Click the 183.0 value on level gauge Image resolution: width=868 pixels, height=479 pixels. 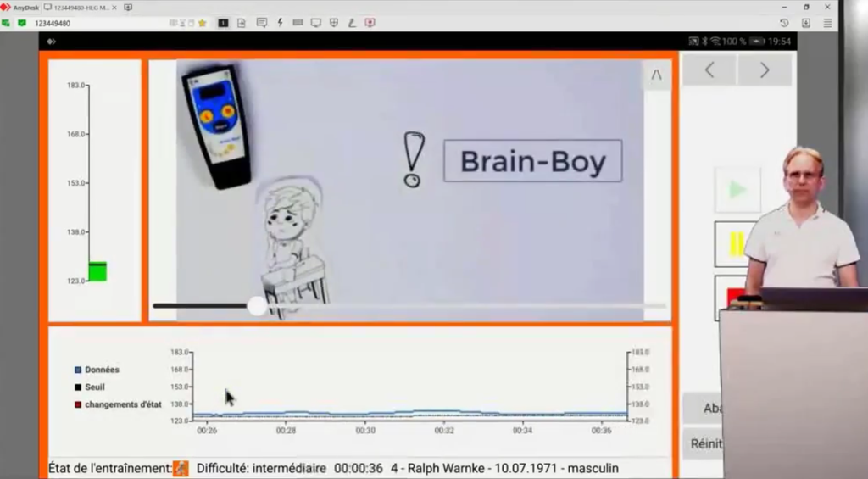point(75,86)
